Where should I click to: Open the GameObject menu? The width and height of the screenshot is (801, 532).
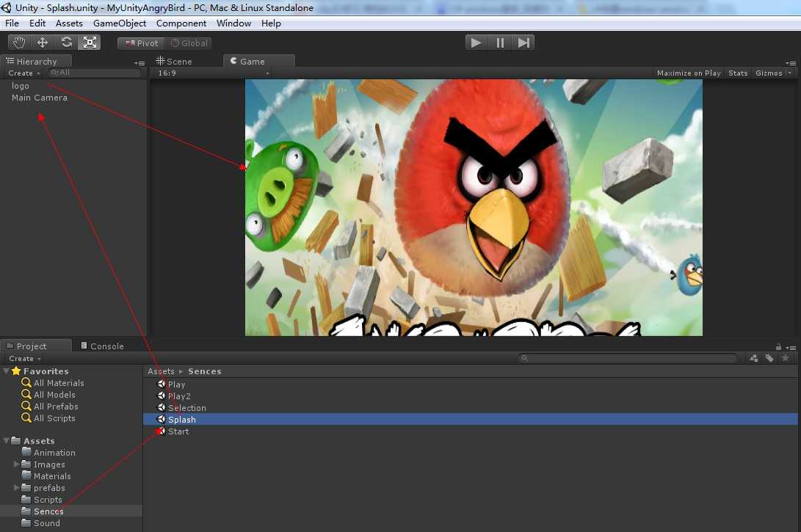[120, 23]
